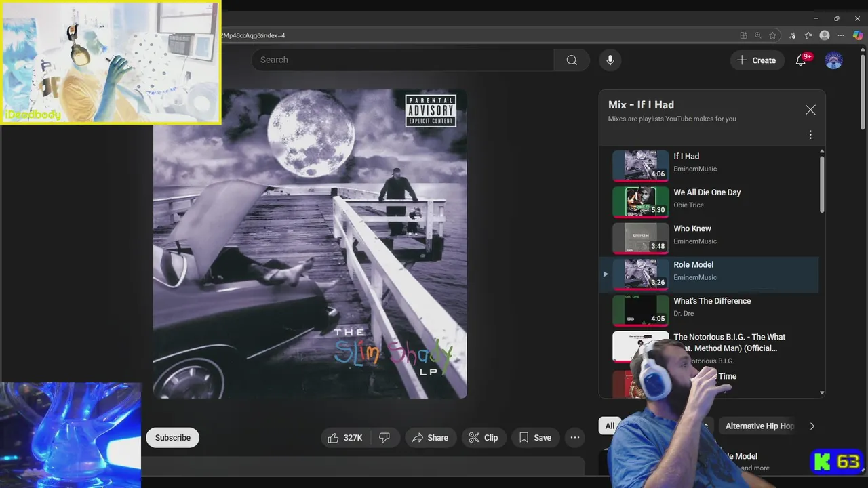Dislike the video
The height and width of the screenshot is (488, 868).
pyautogui.click(x=384, y=438)
